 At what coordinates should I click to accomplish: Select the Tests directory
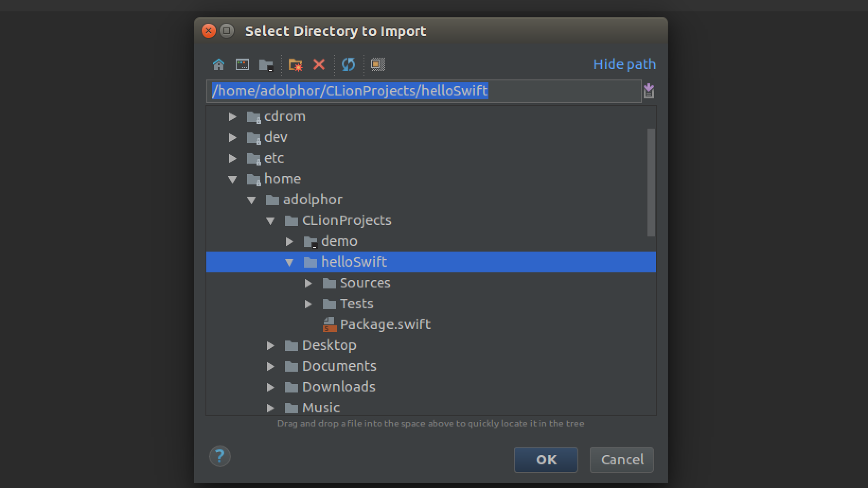(x=356, y=304)
